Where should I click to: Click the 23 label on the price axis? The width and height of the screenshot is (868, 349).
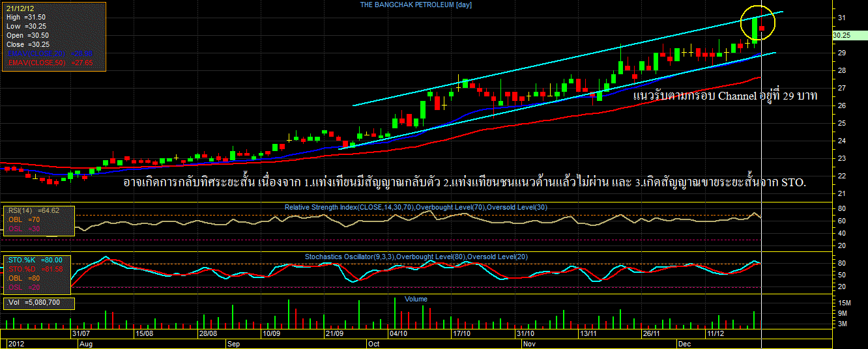coord(842,158)
